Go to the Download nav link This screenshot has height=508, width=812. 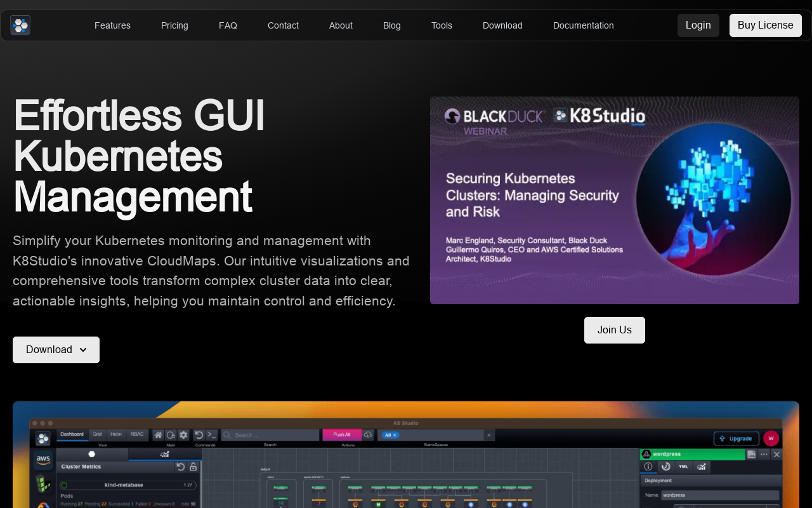pos(502,25)
